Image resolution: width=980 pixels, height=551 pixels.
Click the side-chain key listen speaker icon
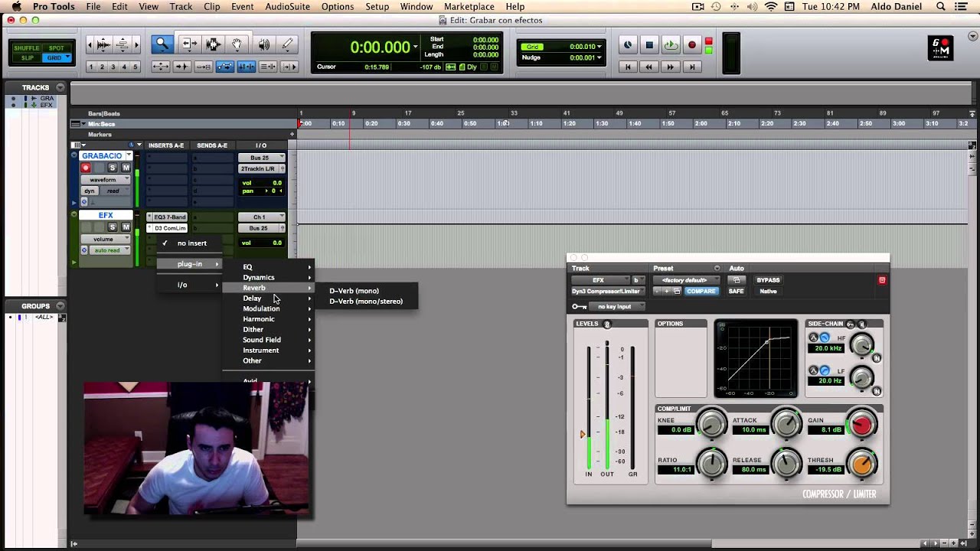861,324
